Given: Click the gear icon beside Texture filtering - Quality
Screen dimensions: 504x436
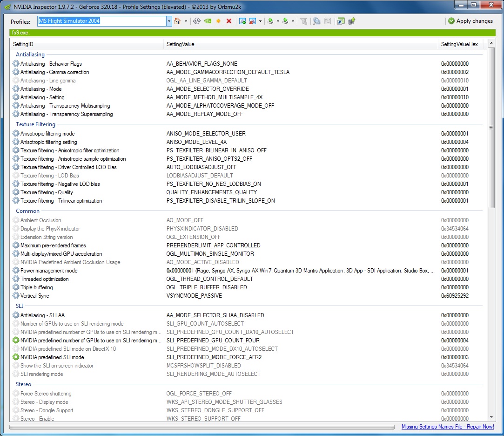Looking at the screenshot, I should (x=16, y=192).
